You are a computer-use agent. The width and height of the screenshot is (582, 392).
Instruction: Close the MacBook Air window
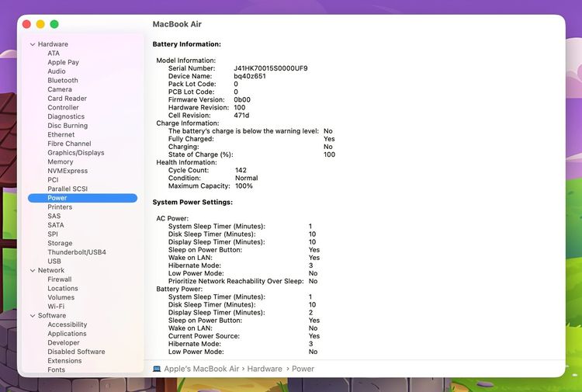[x=26, y=24]
